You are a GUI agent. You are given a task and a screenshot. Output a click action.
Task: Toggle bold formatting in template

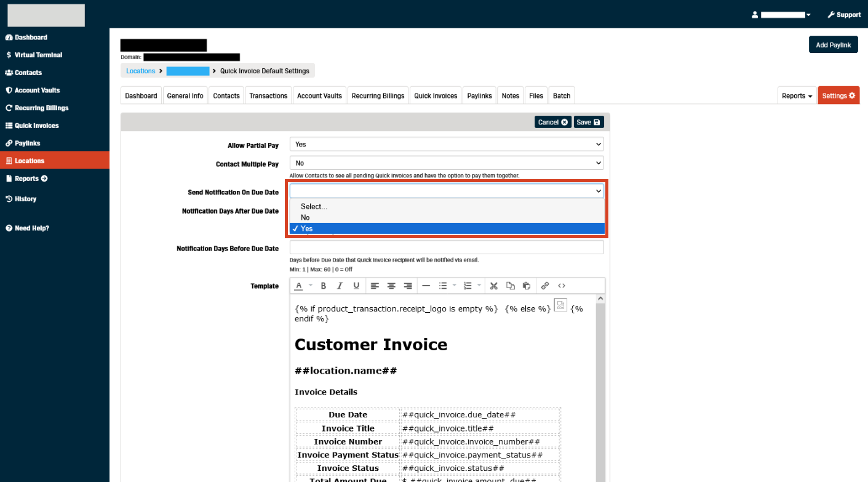(x=324, y=286)
